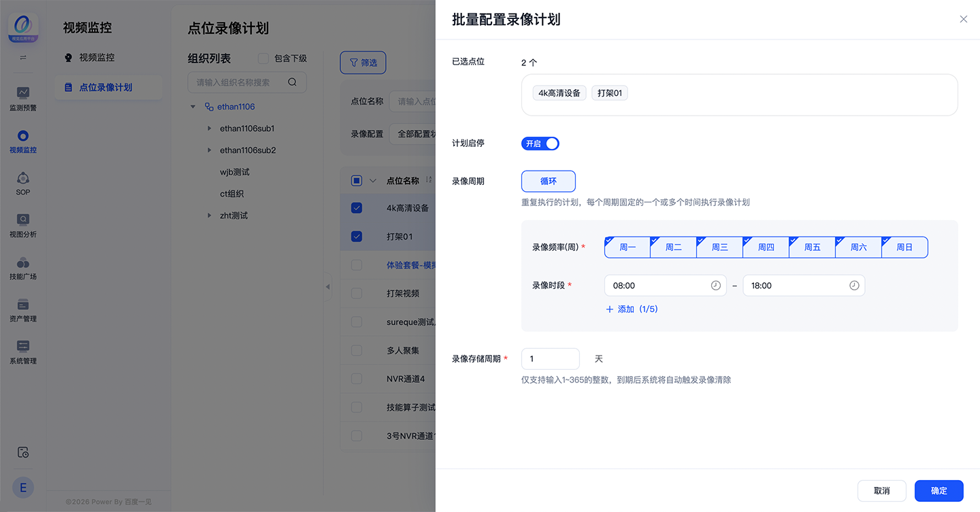Click the 3号NVR通道 table row

click(x=388, y=436)
